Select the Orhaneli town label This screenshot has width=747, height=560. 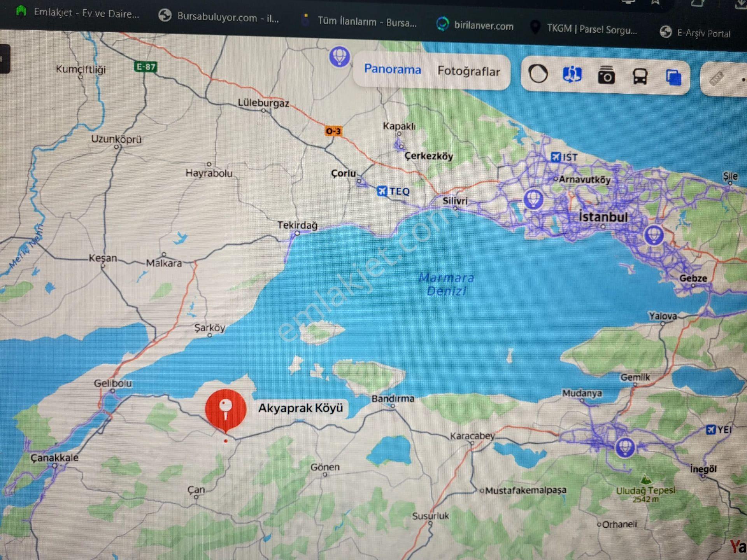pyautogui.click(x=619, y=524)
